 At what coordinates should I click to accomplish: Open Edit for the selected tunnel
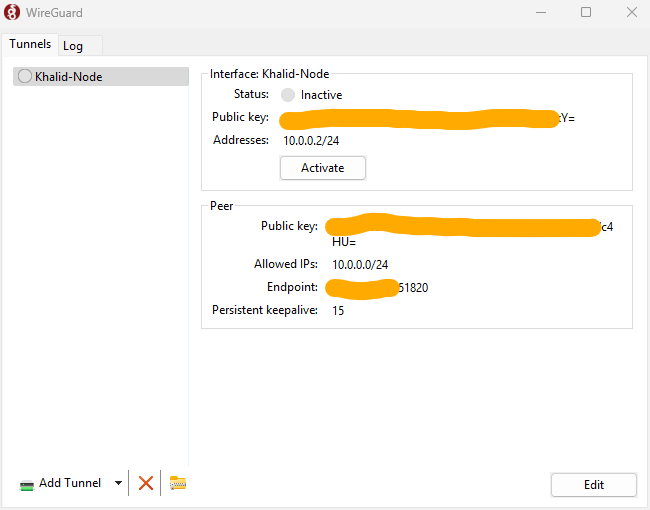pos(594,485)
